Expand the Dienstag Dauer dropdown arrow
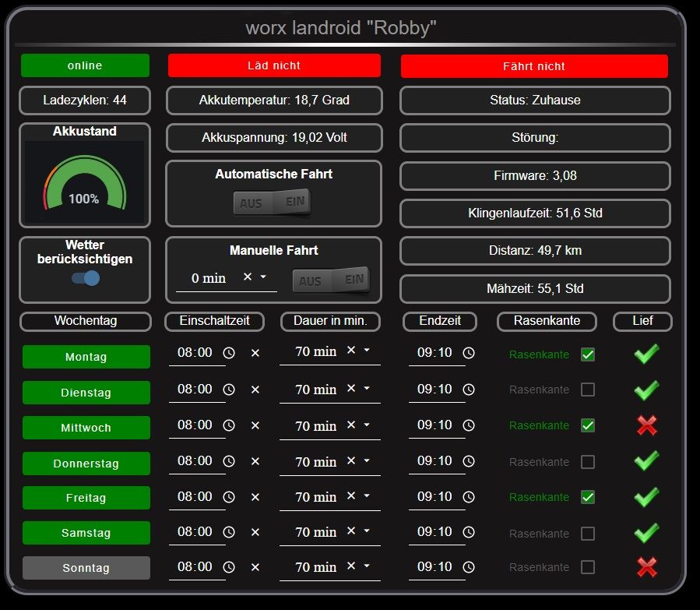 point(367,388)
